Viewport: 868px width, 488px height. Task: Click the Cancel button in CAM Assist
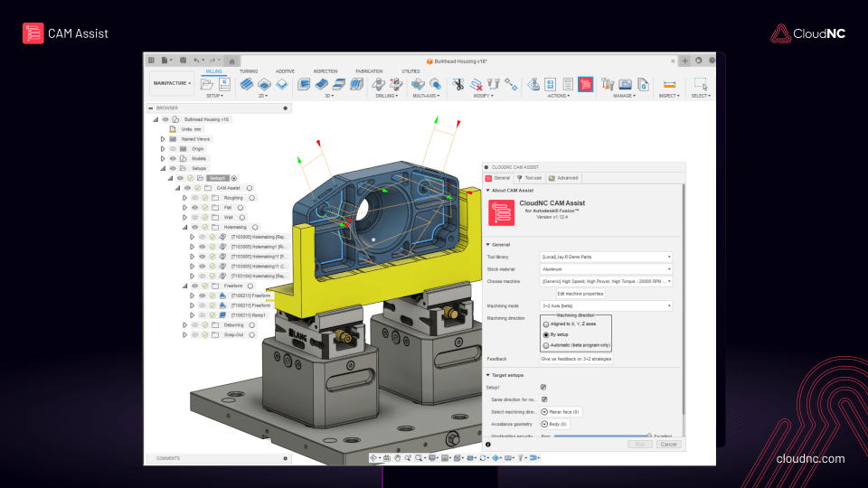coord(668,444)
